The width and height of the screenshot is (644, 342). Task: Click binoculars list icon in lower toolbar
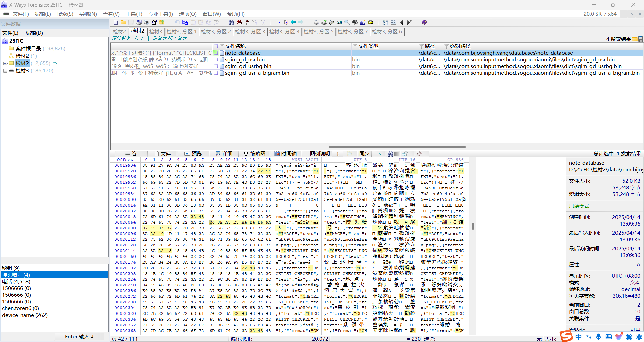(393, 154)
